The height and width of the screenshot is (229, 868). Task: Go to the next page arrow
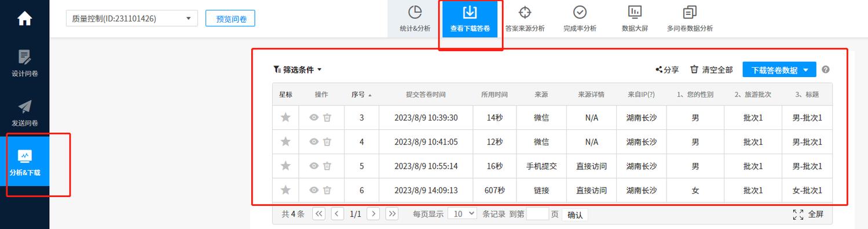coord(373,214)
